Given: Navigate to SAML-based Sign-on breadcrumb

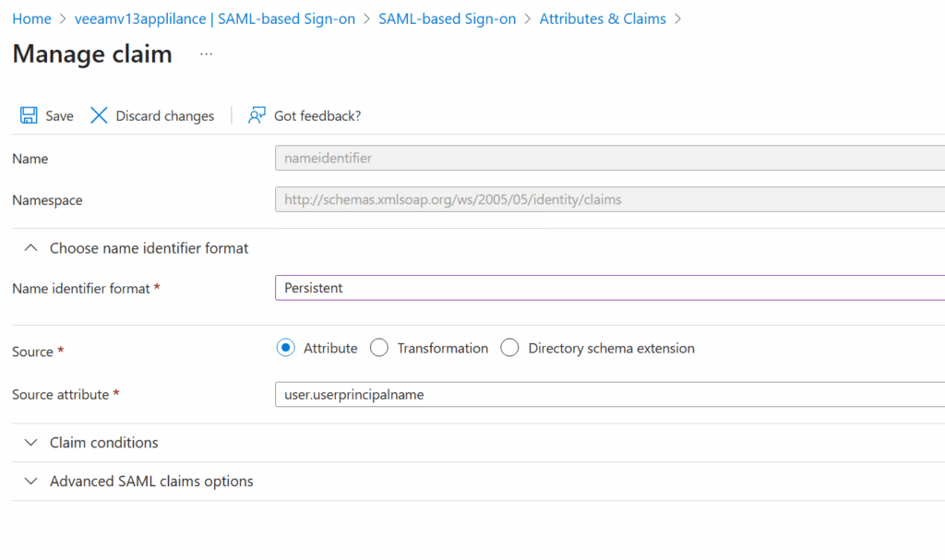Looking at the screenshot, I should pos(447,18).
